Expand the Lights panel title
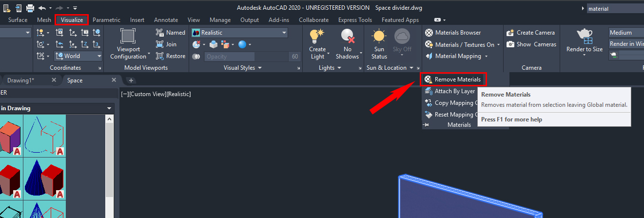The image size is (644, 218). (x=330, y=68)
